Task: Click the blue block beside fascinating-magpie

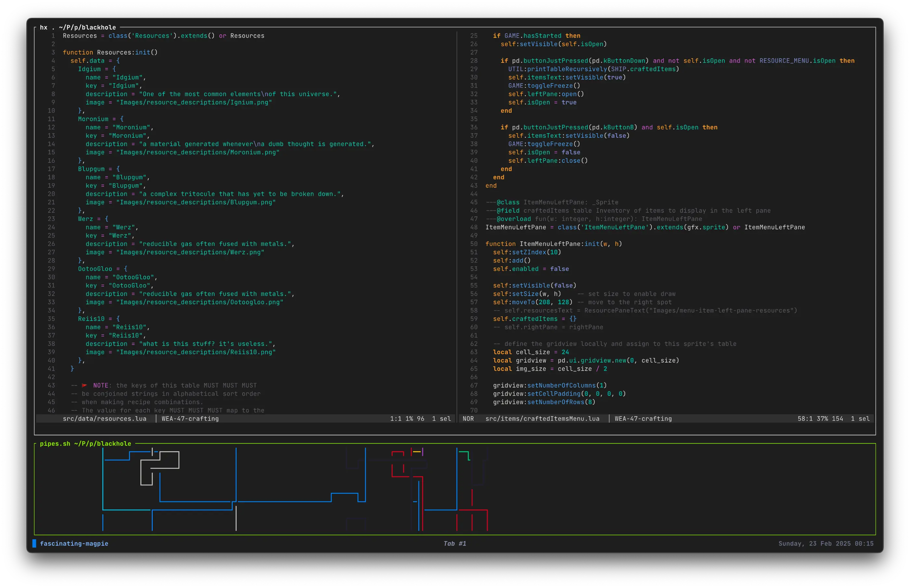Action: click(34, 543)
